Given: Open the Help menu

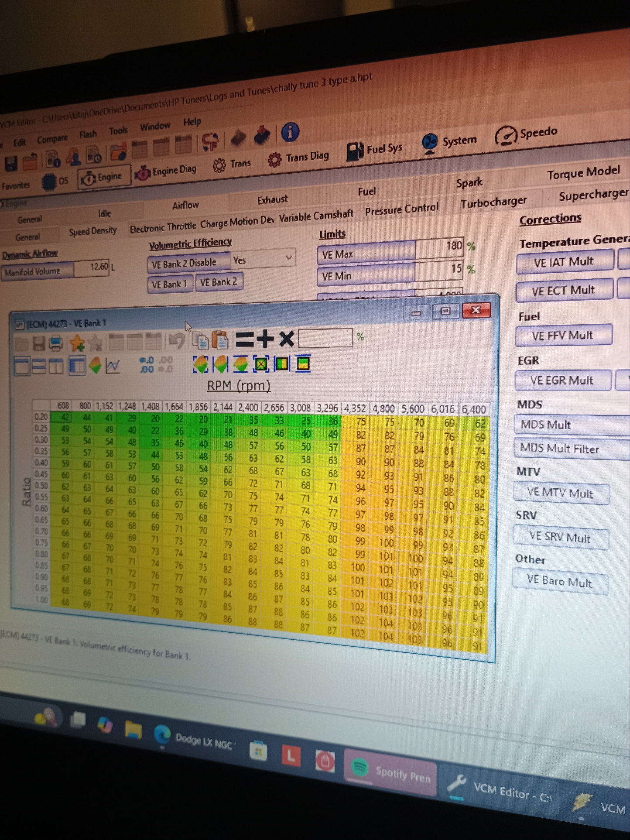Looking at the screenshot, I should 192,122.
